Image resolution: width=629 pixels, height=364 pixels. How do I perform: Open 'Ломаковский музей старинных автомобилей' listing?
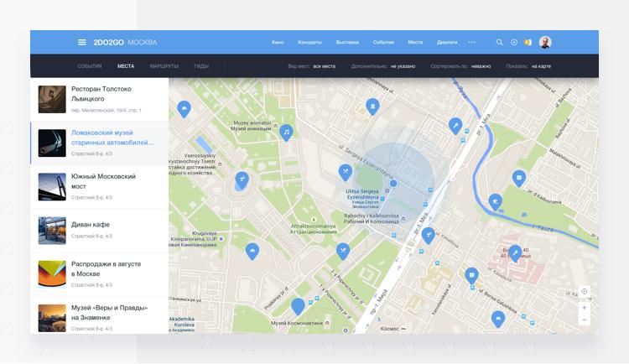pos(112,138)
